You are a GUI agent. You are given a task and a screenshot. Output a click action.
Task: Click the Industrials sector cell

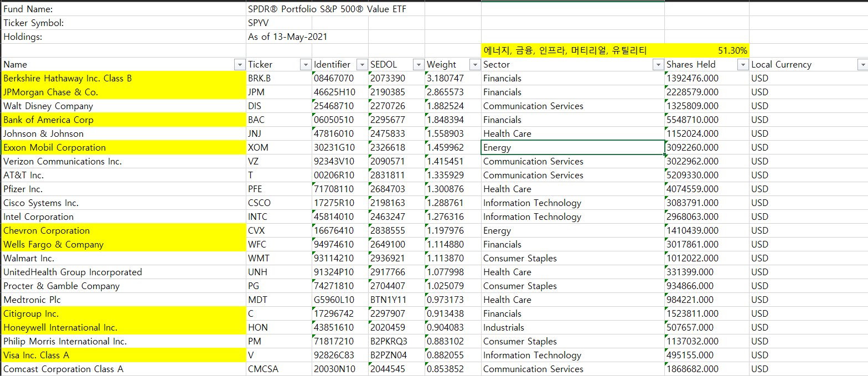point(573,327)
